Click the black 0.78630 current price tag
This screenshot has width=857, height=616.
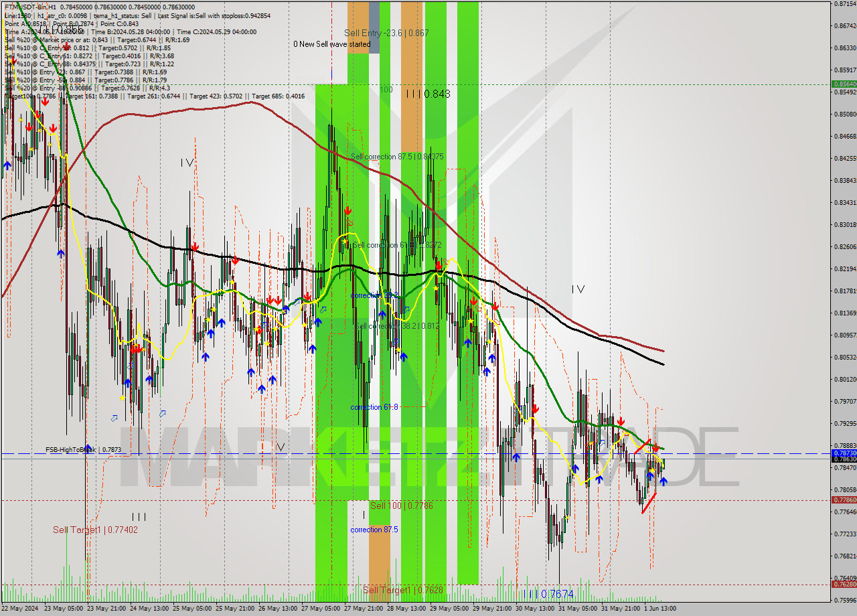(x=844, y=459)
